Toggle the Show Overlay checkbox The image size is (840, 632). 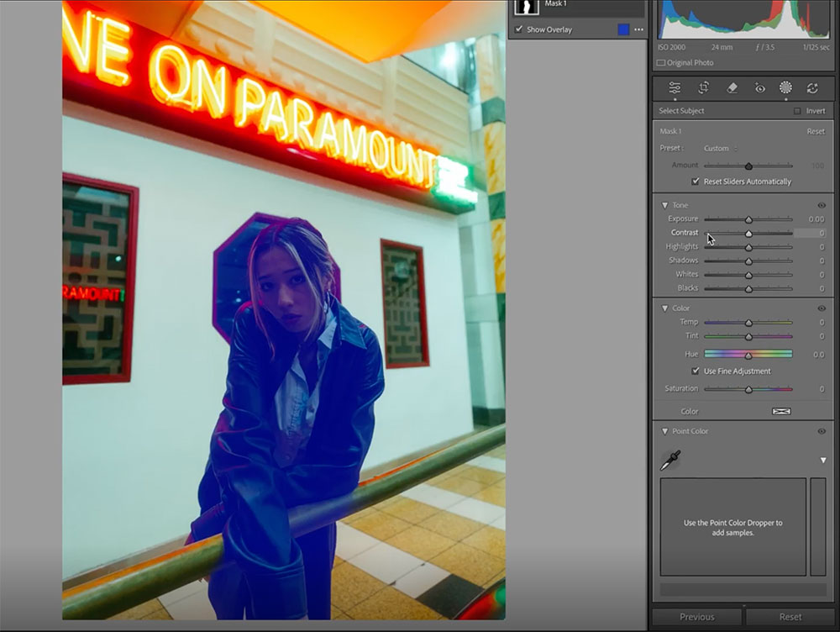(x=518, y=29)
